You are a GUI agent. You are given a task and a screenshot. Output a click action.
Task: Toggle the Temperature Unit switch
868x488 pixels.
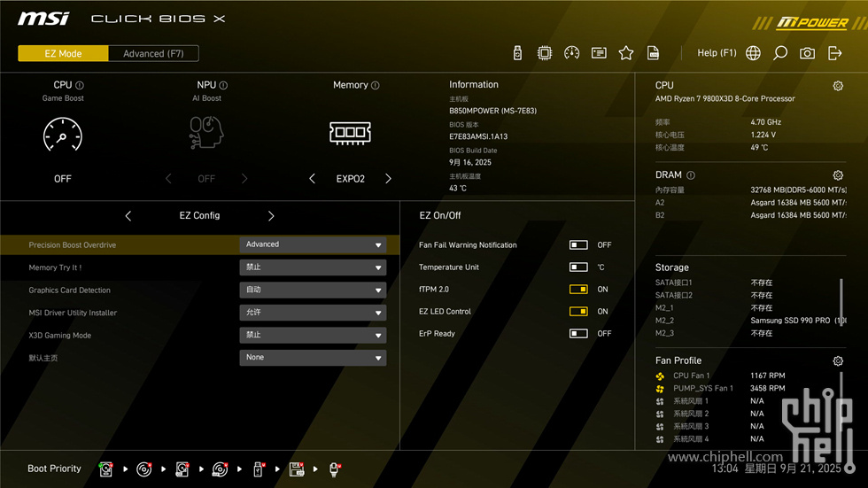(578, 267)
